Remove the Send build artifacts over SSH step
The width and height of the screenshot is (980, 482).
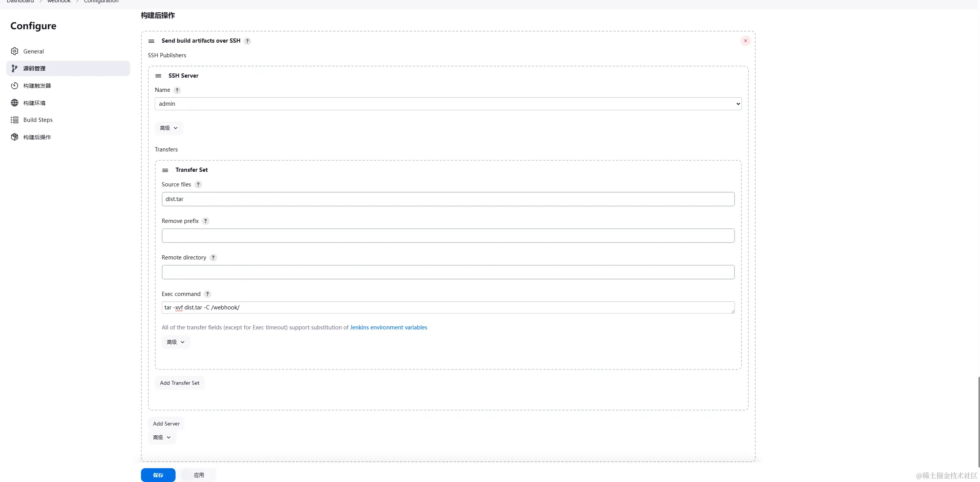point(745,41)
